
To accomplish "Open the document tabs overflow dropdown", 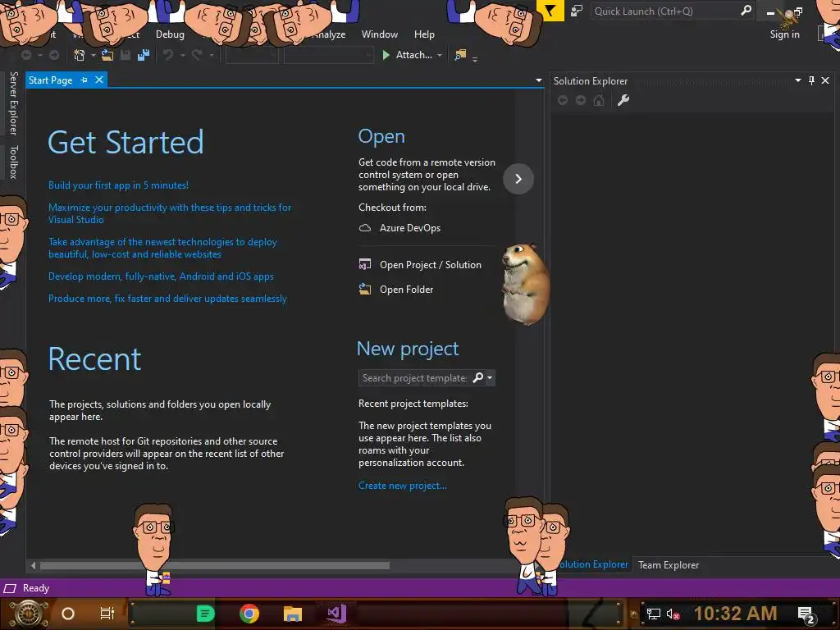I will click(539, 80).
